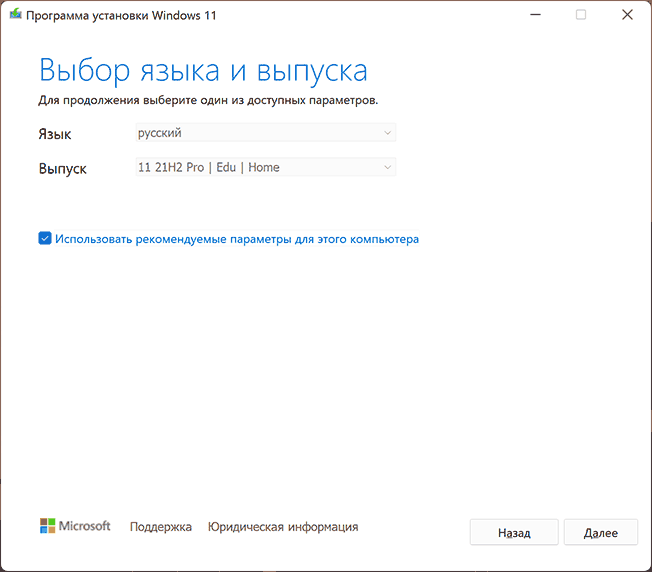Viewport: 652px width, 572px height.
Task: Open the Поддержка link
Action: [x=161, y=527]
